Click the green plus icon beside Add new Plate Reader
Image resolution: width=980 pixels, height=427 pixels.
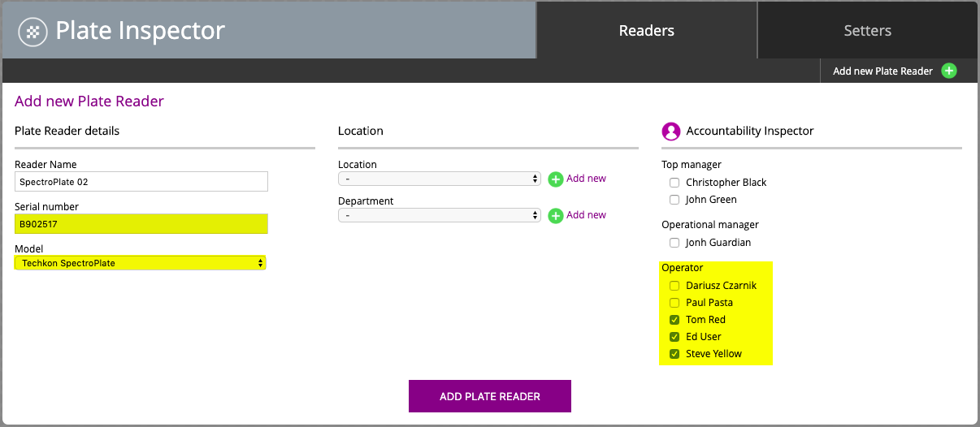[948, 71]
